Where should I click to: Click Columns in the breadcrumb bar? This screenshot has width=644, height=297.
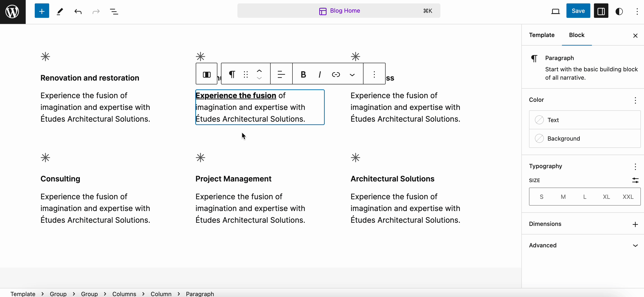pos(124,294)
